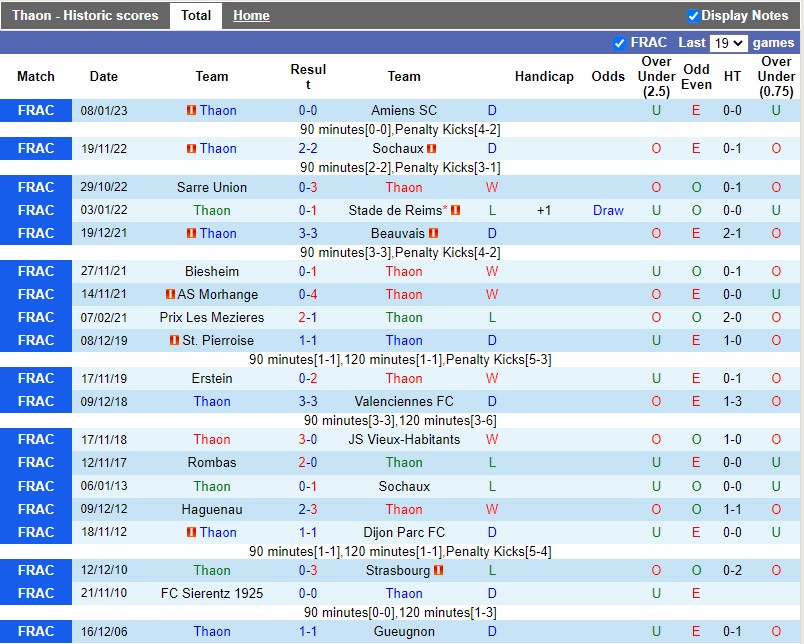Screen dimensions: 804x644
Task: Click the FRAC badge for the 08/01/23 match
Action: pos(36,111)
